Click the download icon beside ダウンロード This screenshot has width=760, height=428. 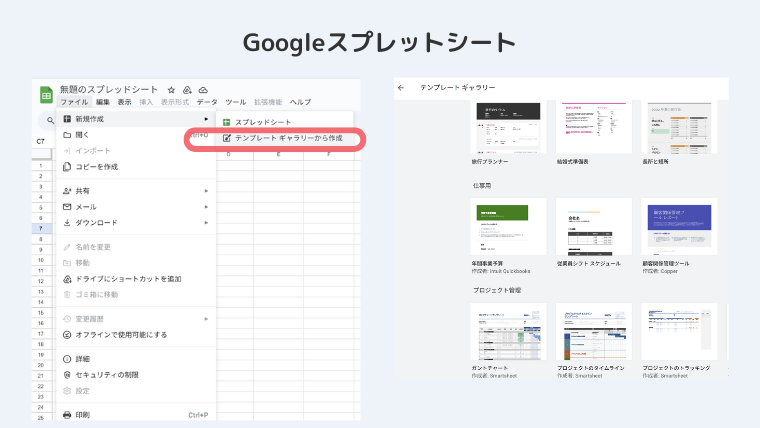tap(67, 223)
